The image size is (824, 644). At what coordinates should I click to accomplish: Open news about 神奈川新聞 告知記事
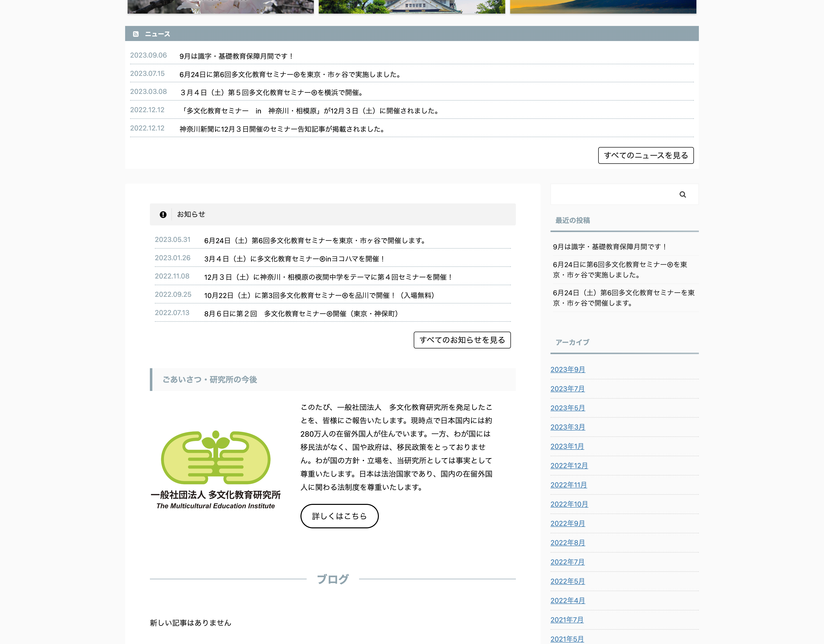click(283, 129)
